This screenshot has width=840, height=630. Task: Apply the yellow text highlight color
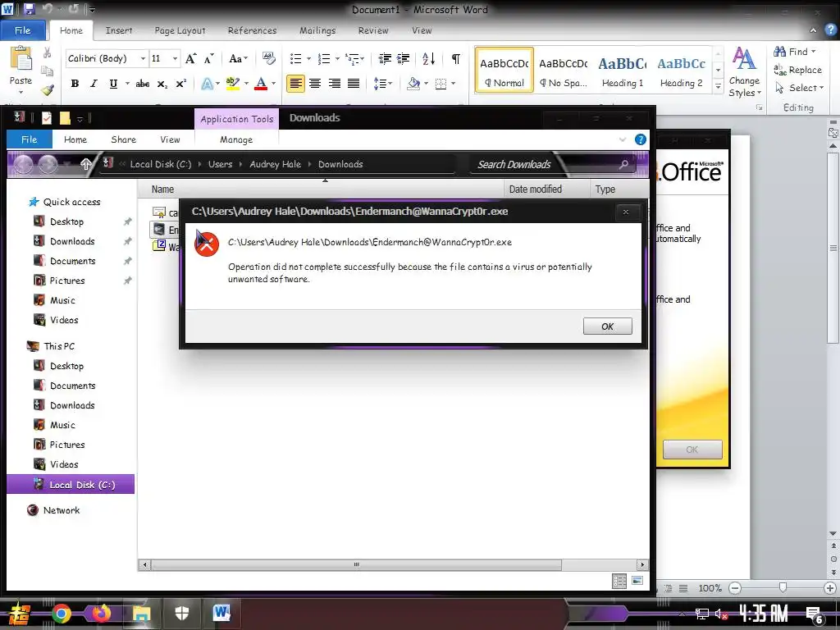pyautogui.click(x=232, y=84)
